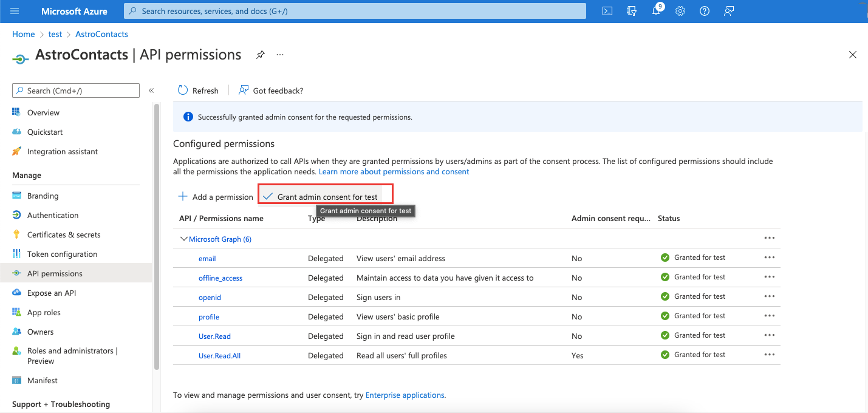This screenshot has height=413, width=868.
Task: Open the top bar feedback icon
Action: pyautogui.click(x=729, y=11)
